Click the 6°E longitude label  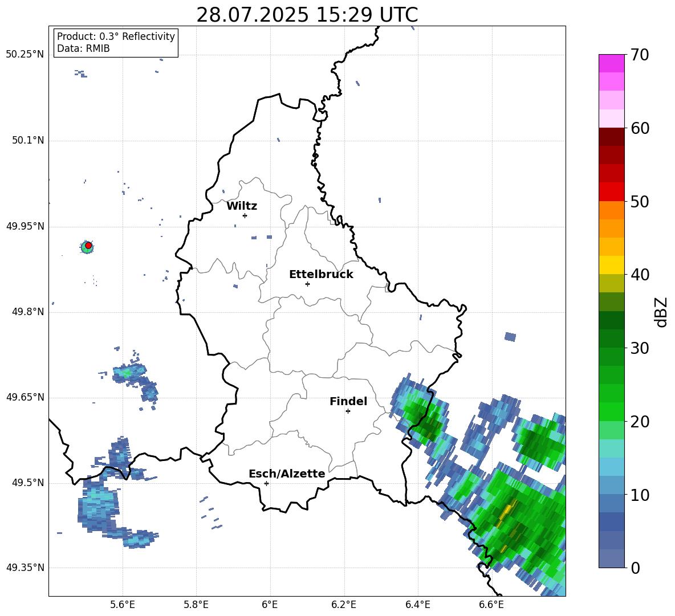click(x=270, y=605)
